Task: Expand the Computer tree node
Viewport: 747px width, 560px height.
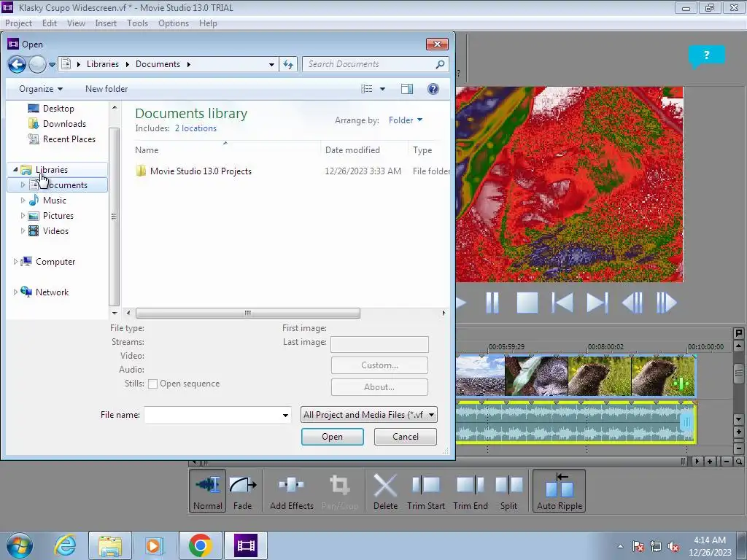Action: pyautogui.click(x=15, y=262)
